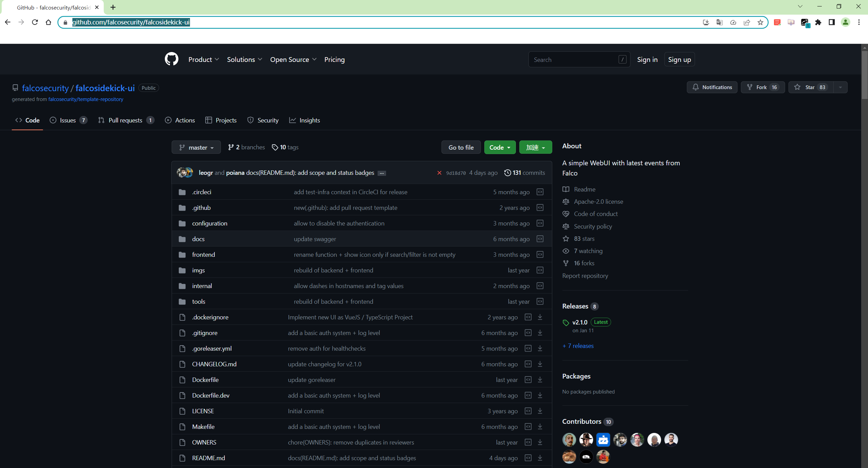Open the Pricing link
Image resolution: width=868 pixels, height=468 pixels.
tap(334, 60)
